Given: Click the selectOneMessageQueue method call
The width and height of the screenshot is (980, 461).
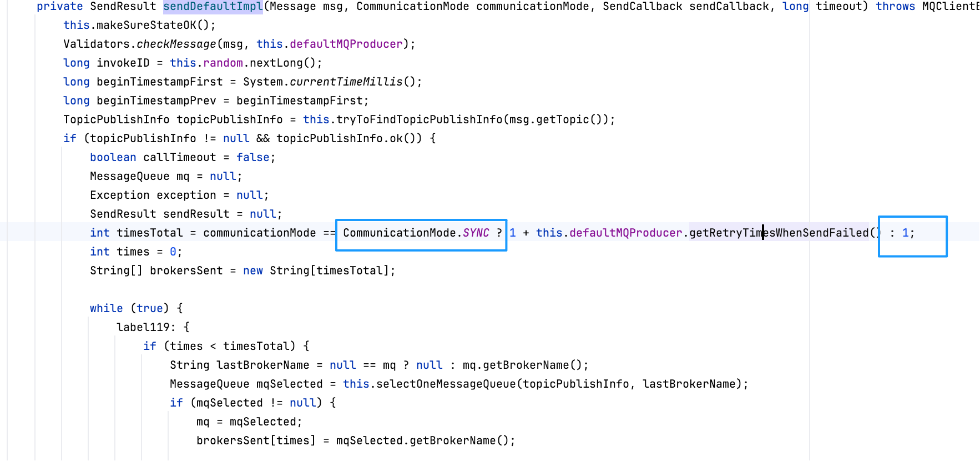Looking at the screenshot, I should [x=446, y=384].
